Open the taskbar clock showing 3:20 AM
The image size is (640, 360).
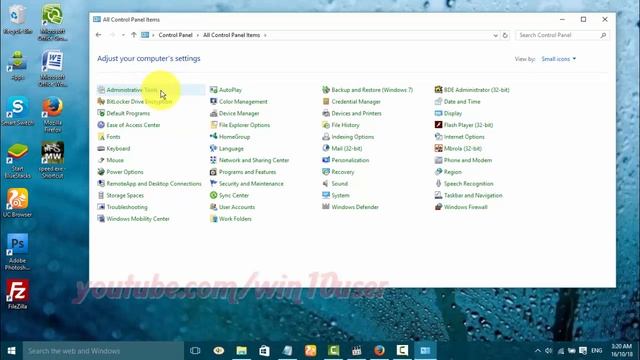point(621,351)
